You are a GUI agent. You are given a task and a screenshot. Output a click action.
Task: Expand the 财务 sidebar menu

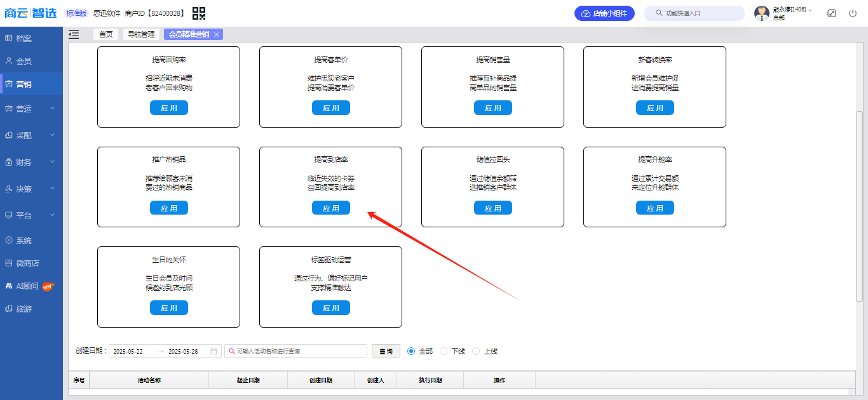[31, 162]
